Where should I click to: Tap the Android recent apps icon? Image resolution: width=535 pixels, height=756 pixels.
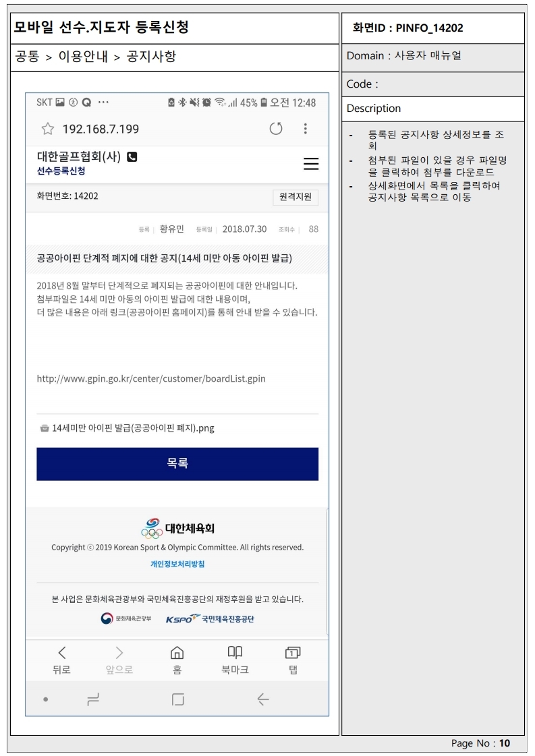pos(93,699)
